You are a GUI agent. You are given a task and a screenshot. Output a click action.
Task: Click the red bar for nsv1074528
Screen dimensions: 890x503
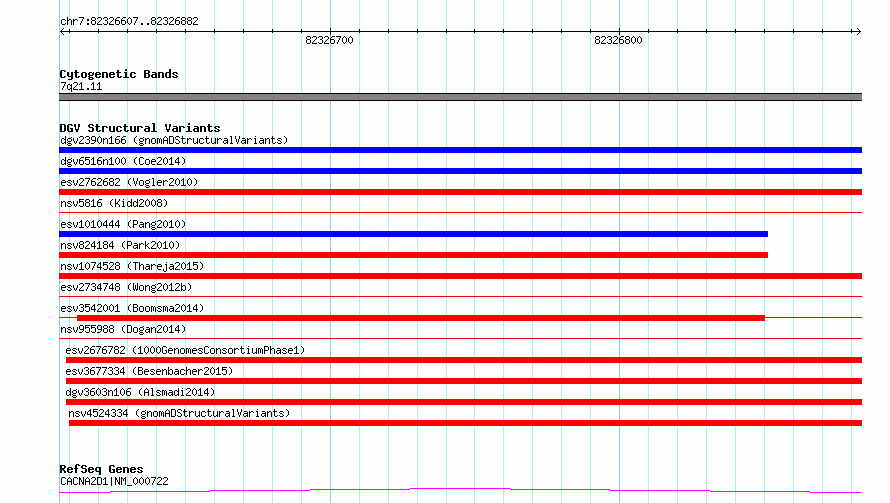(x=460, y=276)
